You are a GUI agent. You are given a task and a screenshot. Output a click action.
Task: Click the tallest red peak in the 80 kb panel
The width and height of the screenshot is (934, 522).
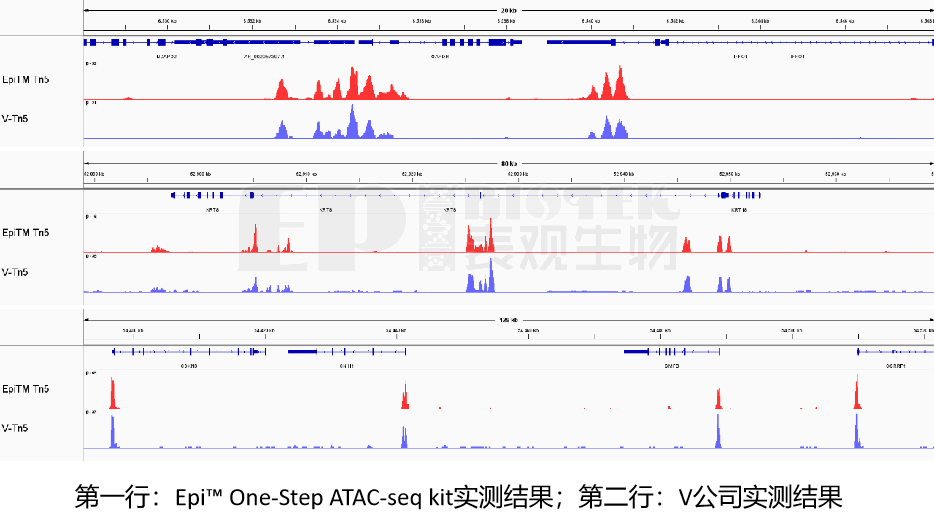tap(491, 235)
